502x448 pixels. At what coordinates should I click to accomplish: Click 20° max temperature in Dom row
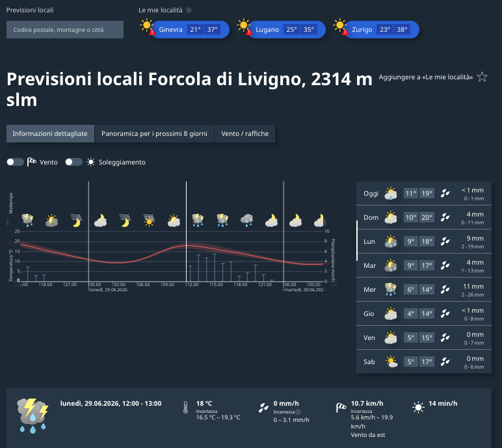pos(427,217)
